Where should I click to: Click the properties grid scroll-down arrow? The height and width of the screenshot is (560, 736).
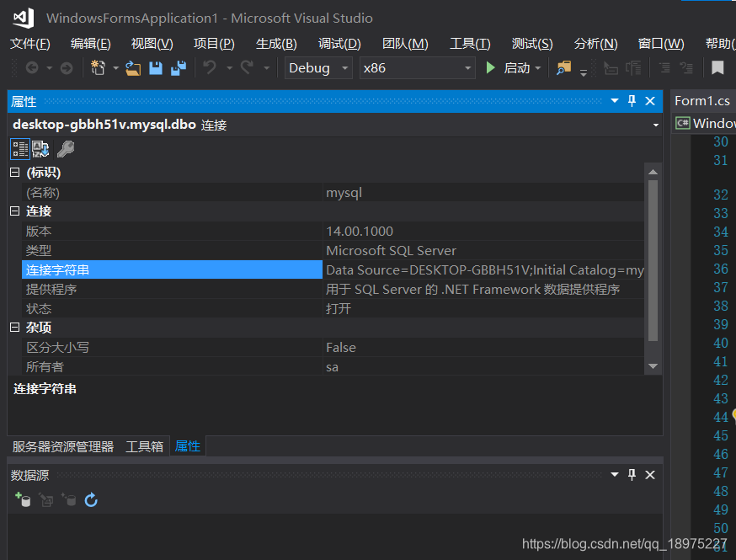click(653, 366)
